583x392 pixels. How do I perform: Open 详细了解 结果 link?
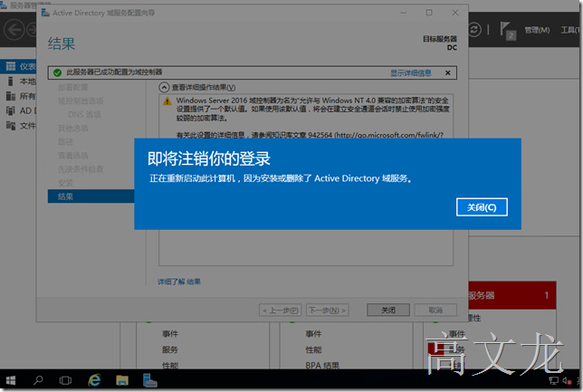pos(179,282)
